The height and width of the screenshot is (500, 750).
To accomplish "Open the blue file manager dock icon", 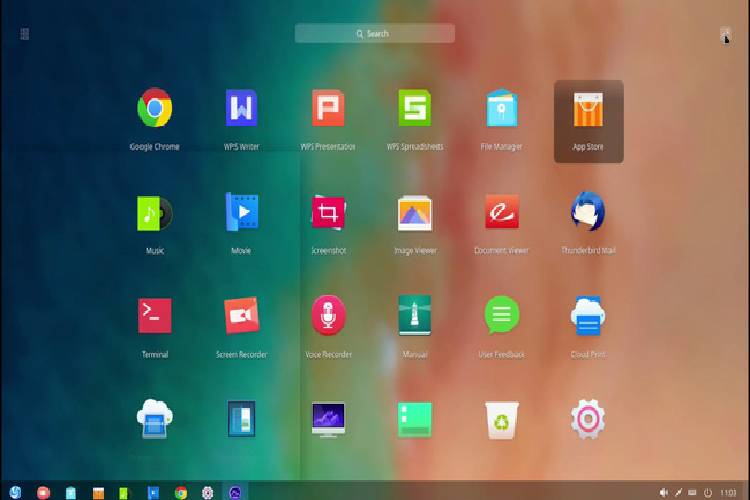I will (71, 492).
